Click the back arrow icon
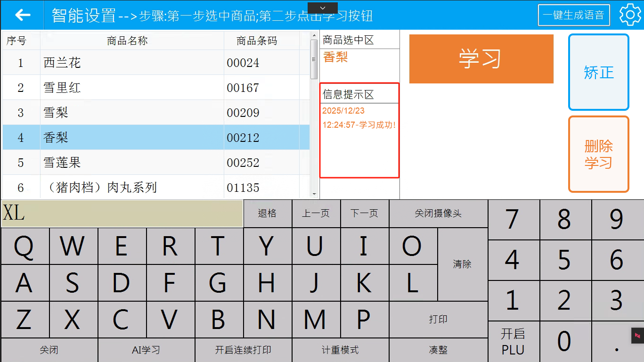 22,15
